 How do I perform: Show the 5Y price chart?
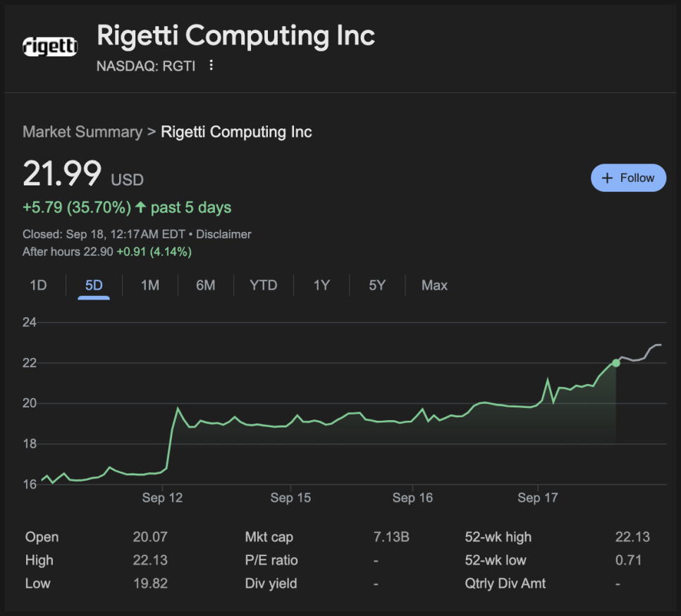click(377, 285)
